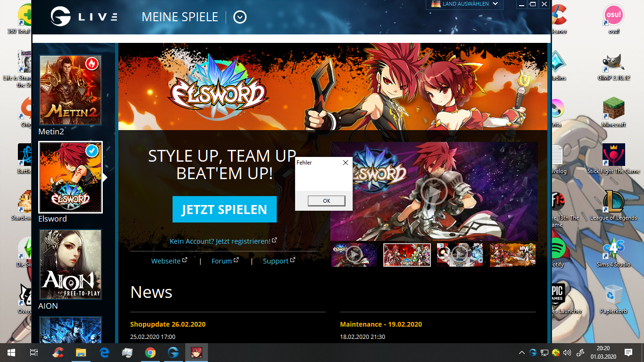
Task: Click OK in the Fehler dialog
Action: (x=326, y=201)
